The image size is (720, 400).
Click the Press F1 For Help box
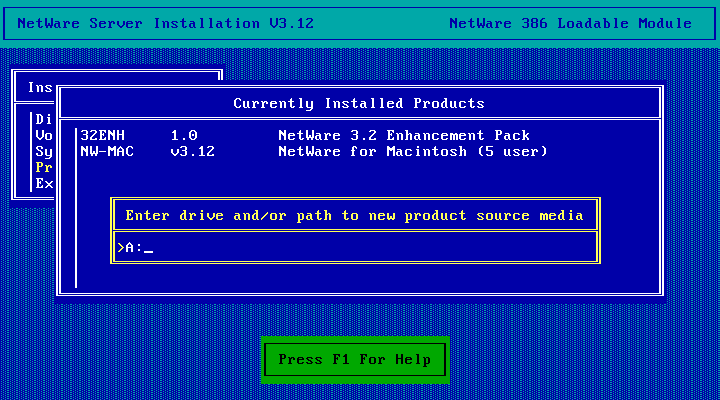pyautogui.click(x=355, y=359)
